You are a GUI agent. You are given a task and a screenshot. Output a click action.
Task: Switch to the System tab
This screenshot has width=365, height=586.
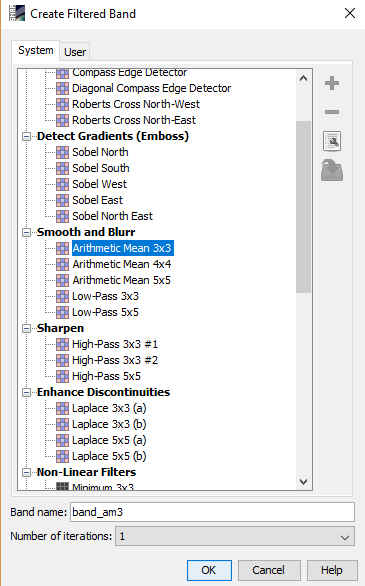(x=35, y=50)
